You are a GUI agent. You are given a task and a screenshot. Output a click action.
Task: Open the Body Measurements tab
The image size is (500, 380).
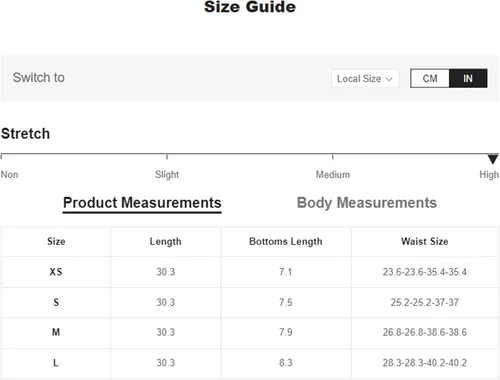[367, 203]
